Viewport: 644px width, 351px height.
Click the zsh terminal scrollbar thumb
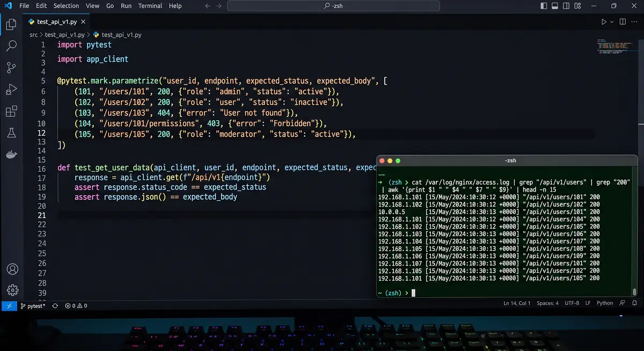pyautogui.click(x=634, y=292)
